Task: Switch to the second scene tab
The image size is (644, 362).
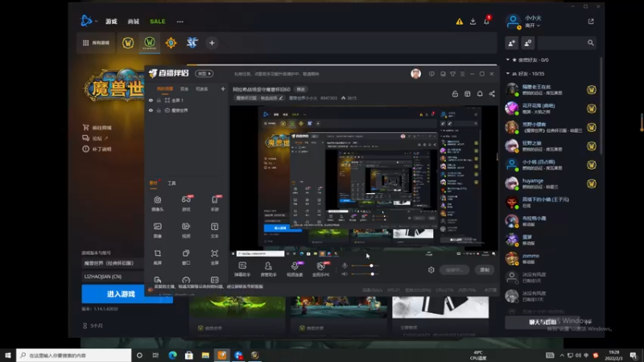Action: (x=184, y=88)
